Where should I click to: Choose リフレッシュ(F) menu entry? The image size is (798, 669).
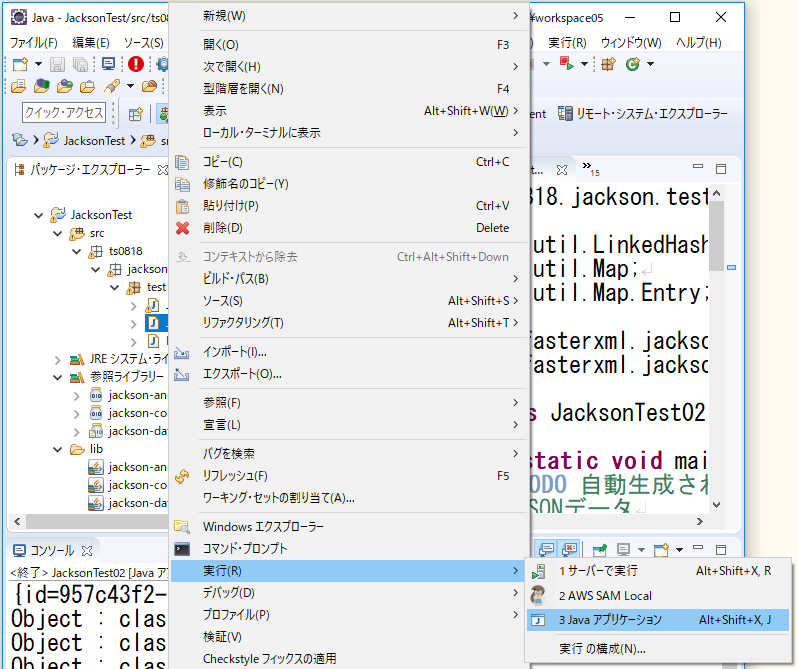point(349,476)
